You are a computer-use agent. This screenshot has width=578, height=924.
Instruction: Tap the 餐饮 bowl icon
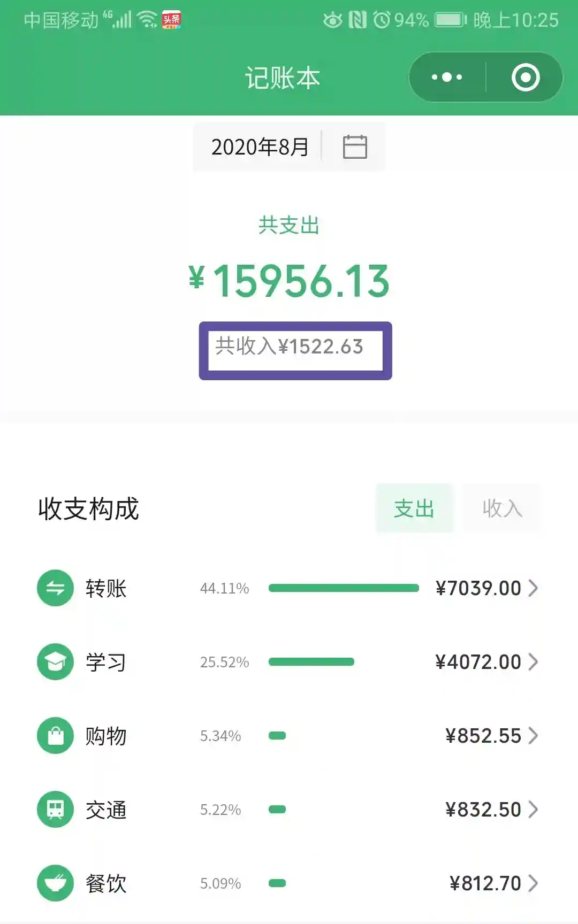point(55,883)
